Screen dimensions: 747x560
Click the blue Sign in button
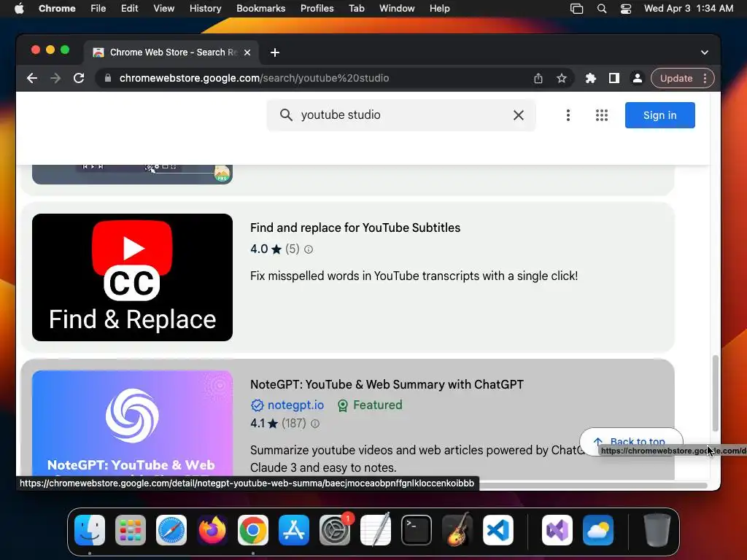point(659,114)
